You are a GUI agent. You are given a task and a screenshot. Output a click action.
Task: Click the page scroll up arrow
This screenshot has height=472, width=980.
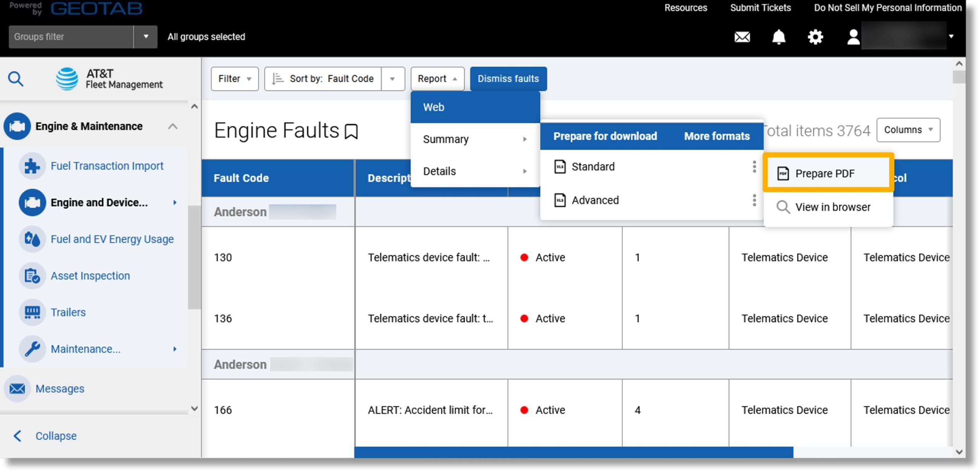tap(959, 64)
